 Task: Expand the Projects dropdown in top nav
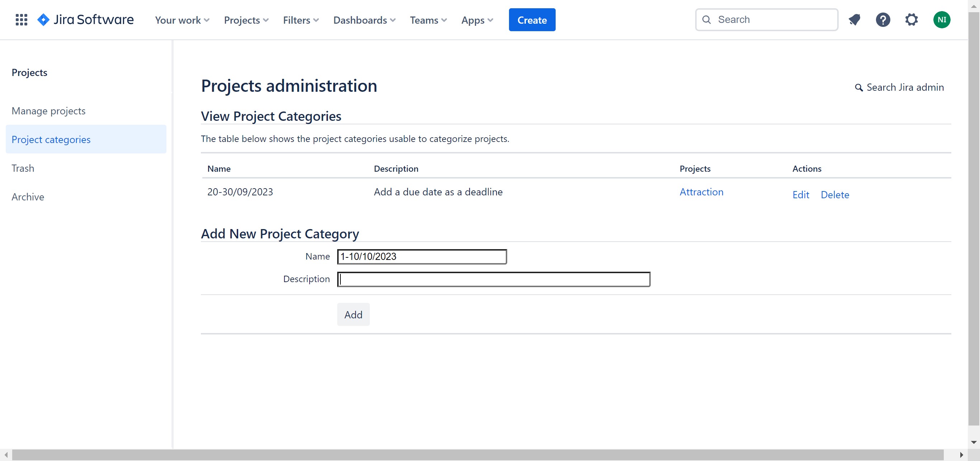tap(246, 20)
